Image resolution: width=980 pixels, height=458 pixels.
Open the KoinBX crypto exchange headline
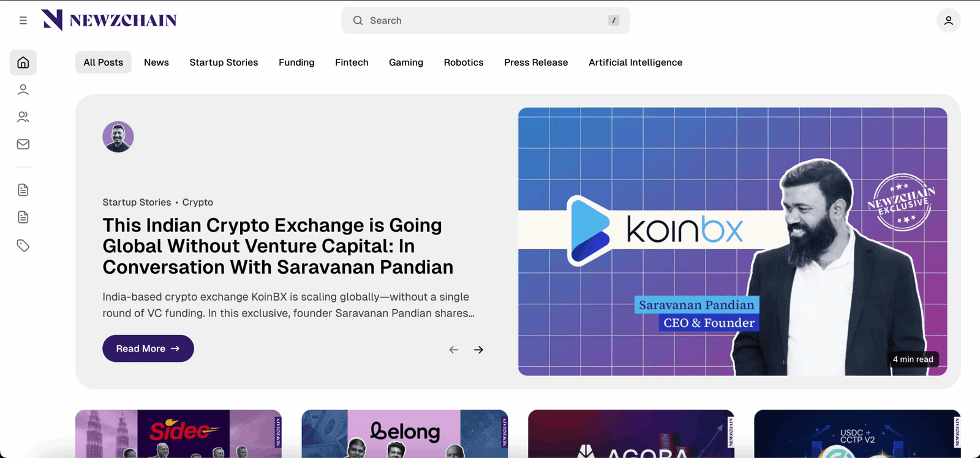point(278,246)
